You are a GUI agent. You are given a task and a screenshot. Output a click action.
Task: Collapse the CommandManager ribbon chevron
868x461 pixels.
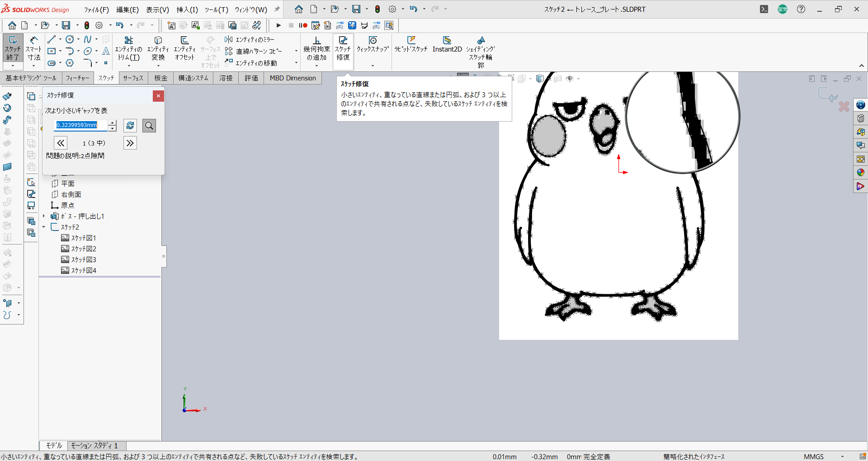[862, 66]
